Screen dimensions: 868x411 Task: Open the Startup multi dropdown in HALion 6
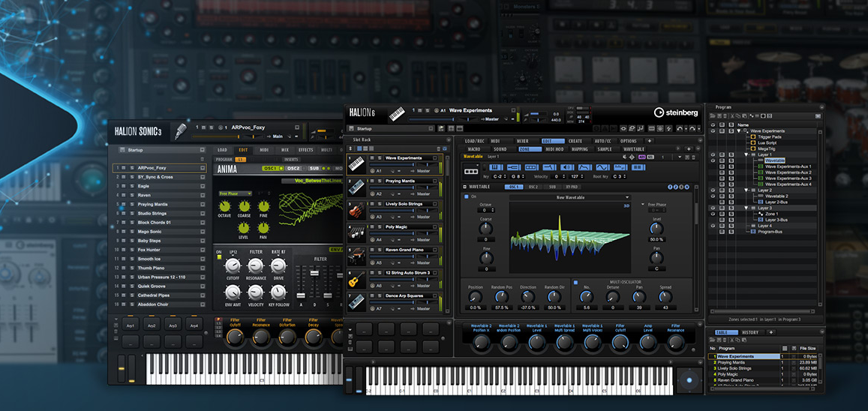[x=431, y=128]
